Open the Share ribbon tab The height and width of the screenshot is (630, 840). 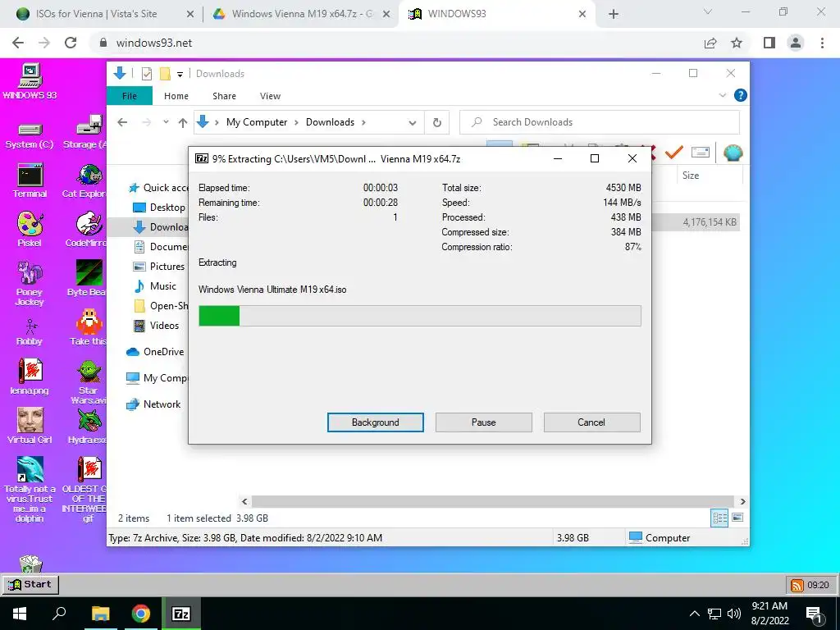pos(224,96)
